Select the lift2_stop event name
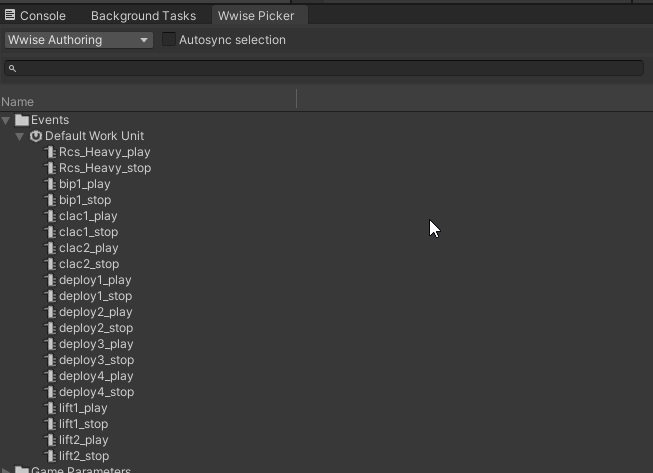Viewport: 653px width, 473px height. click(84, 456)
